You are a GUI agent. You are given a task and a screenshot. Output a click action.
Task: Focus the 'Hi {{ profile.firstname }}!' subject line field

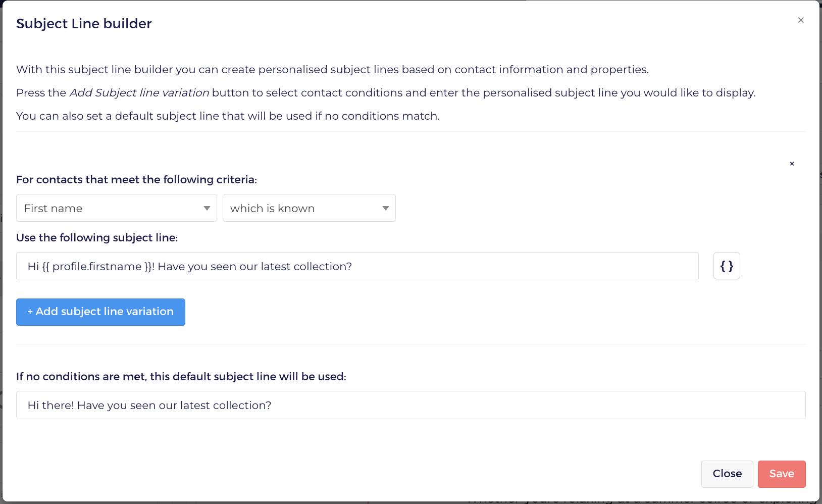click(x=357, y=266)
